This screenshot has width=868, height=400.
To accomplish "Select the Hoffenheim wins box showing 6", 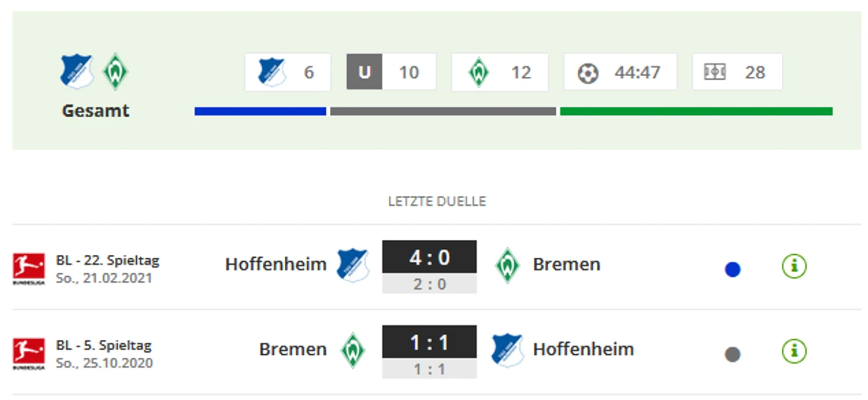I will [288, 72].
